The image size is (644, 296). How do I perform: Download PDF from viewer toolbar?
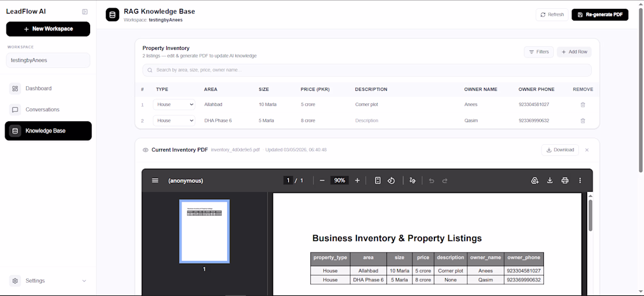click(550, 181)
